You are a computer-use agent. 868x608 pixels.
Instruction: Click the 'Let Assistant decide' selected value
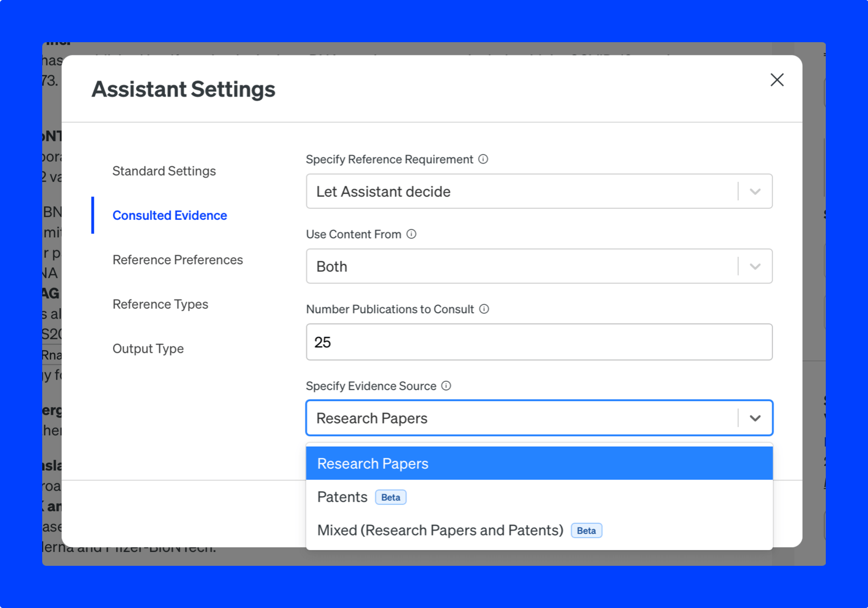coord(383,191)
